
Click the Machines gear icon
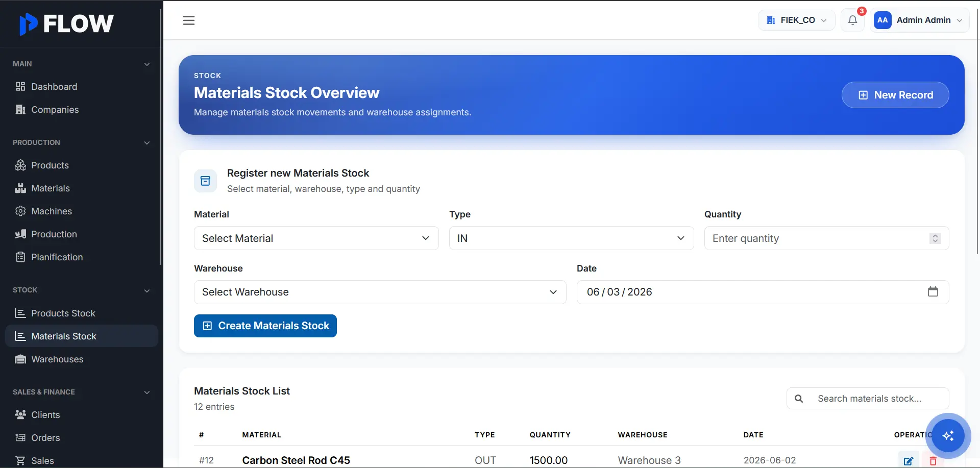point(20,211)
